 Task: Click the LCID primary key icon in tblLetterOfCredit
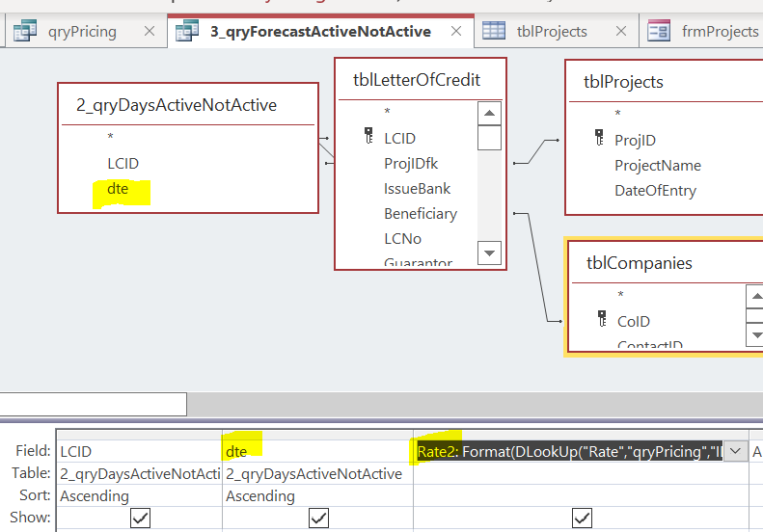click(368, 136)
